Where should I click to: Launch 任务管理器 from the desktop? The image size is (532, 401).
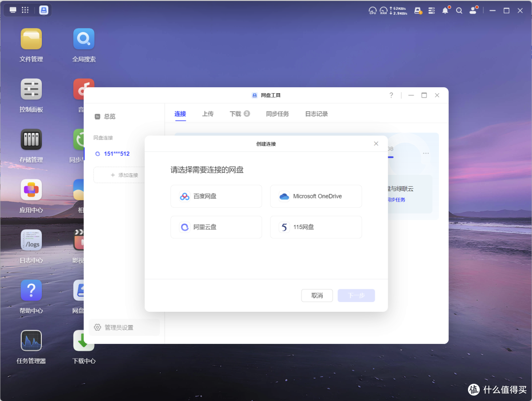(31, 340)
